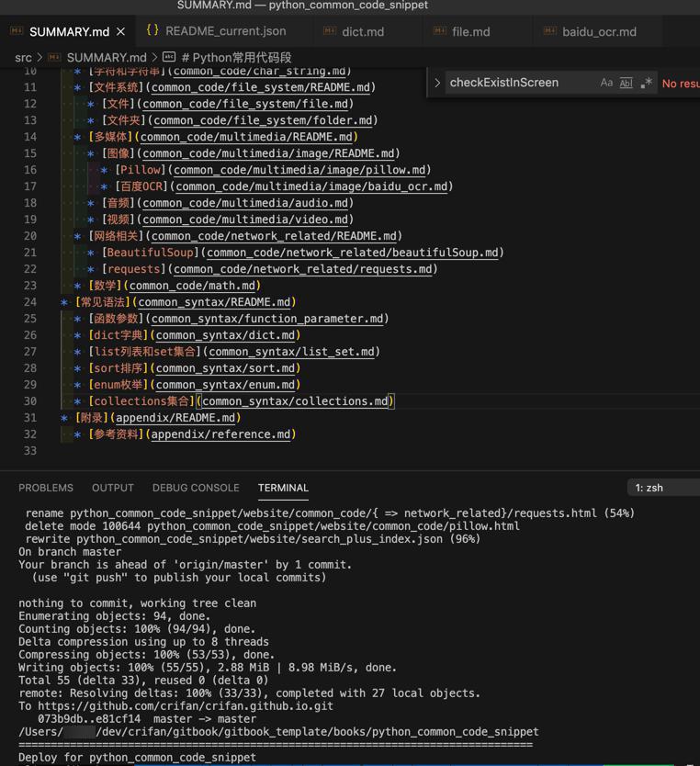Image resolution: width=700 pixels, height=766 pixels.
Task: Expand the replace field toggle arrow
Action: pyautogui.click(x=437, y=83)
